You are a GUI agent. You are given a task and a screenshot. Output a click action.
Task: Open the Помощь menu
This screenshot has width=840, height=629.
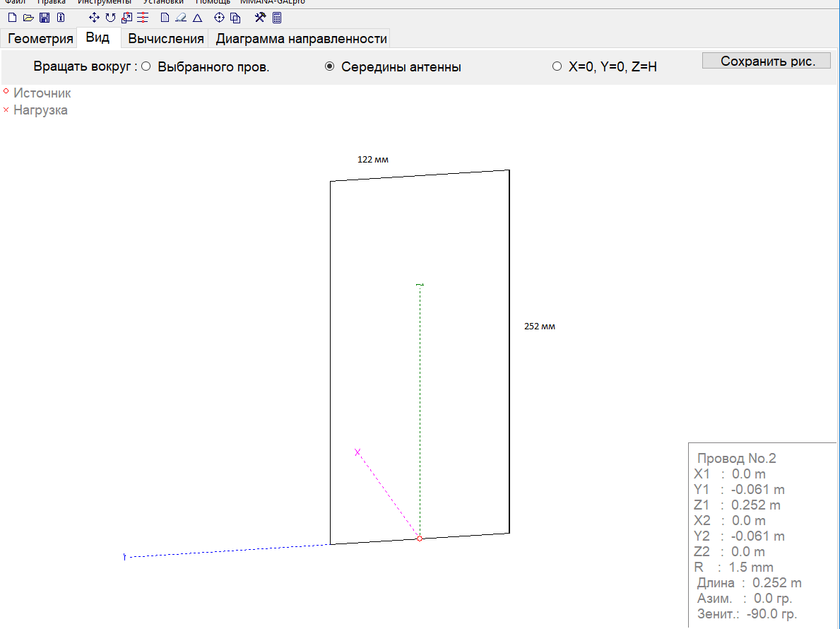tap(213, 2)
